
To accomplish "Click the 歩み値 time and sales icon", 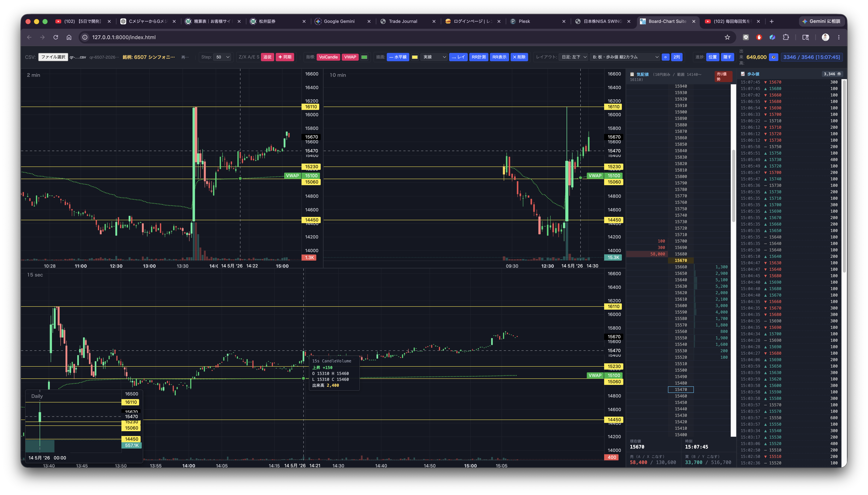I will [x=743, y=74].
